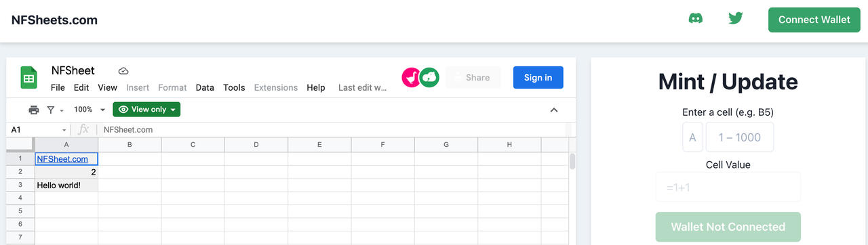This screenshot has height=245, width=868.
Task: Open the Format menu
Action: (x=172, y=87)
